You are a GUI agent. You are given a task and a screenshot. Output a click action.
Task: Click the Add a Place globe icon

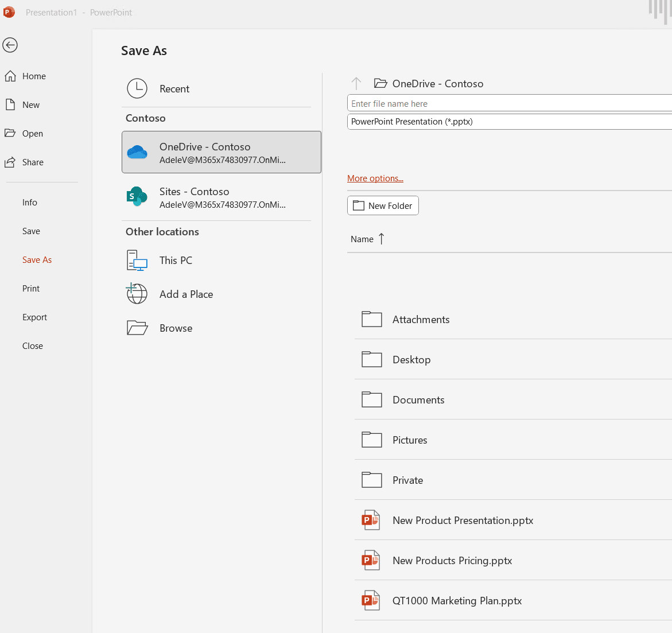tap(137, 294)
